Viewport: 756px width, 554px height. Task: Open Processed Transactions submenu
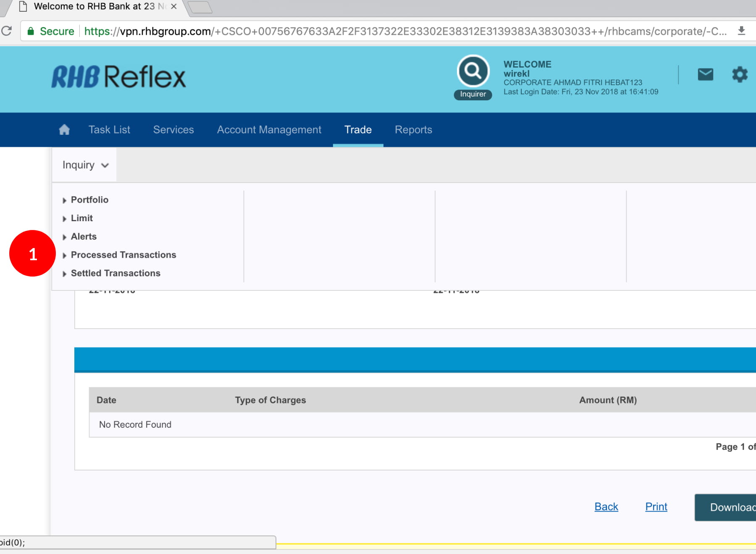pyautogui.click(x=123, y=255)
